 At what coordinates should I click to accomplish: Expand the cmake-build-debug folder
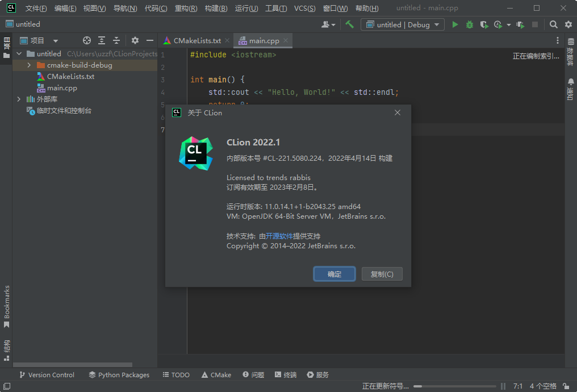(29, 65)
